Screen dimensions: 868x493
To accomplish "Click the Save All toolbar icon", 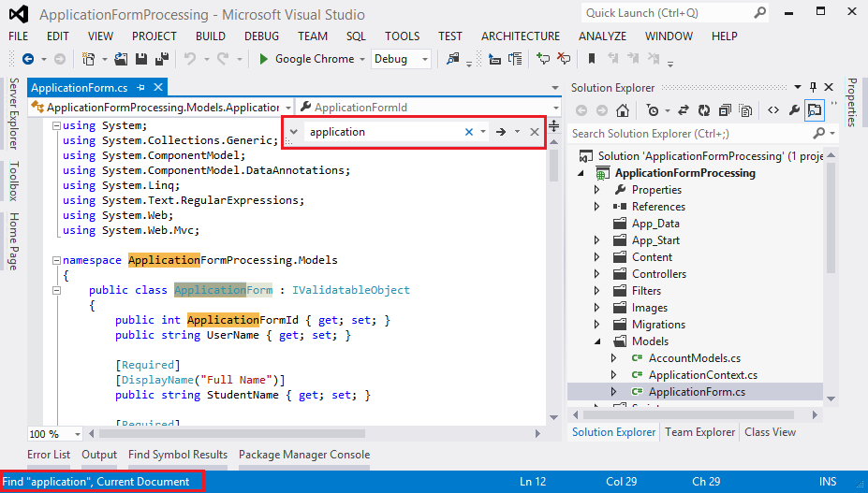I will click(162, 59).
